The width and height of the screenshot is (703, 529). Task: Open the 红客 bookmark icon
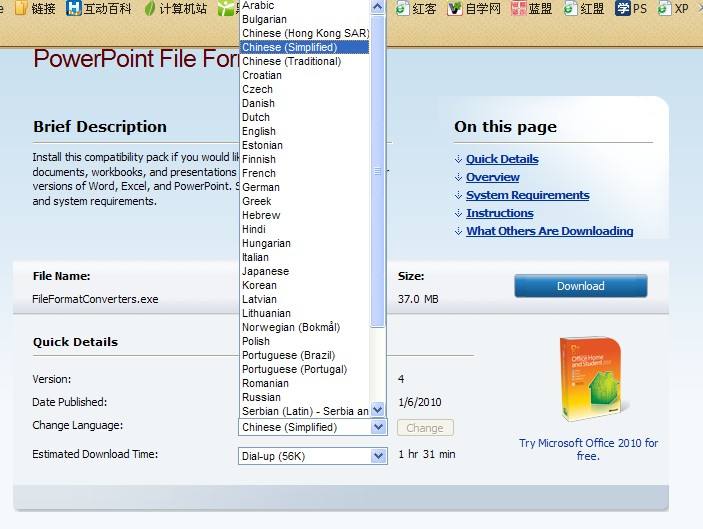[x=402, y=9]
